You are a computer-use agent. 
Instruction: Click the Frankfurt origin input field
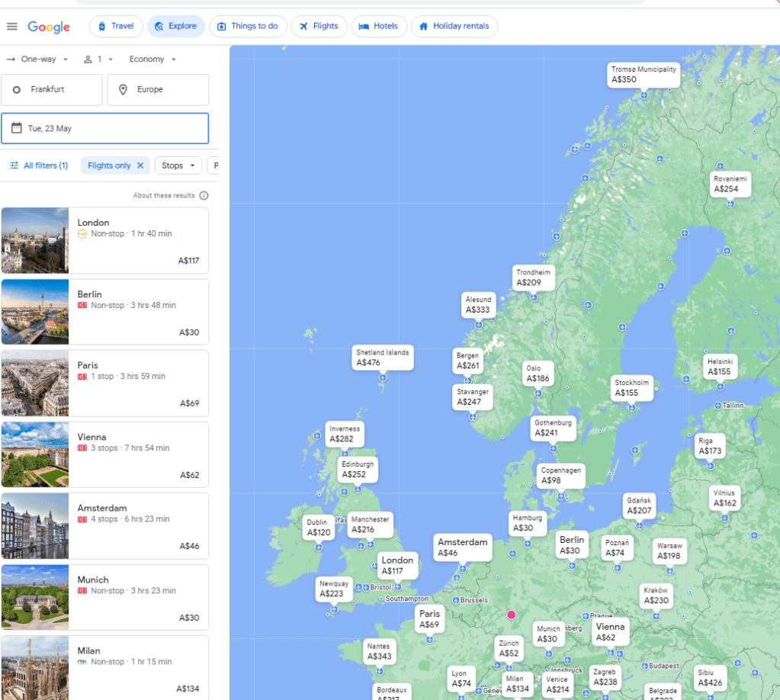point(52,90)
